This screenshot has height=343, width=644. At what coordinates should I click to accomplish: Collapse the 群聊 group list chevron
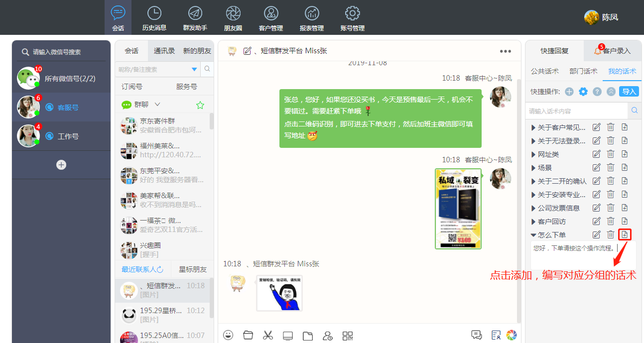157,105
